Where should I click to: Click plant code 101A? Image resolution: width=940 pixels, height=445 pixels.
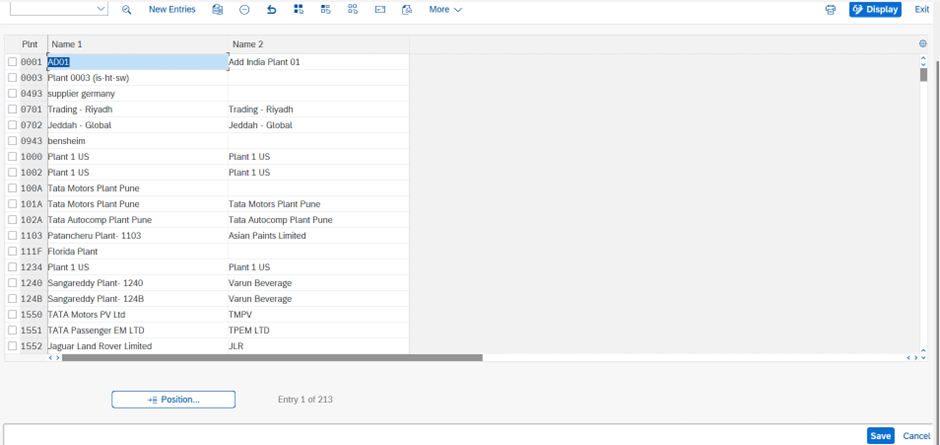(x=32, y=204)
